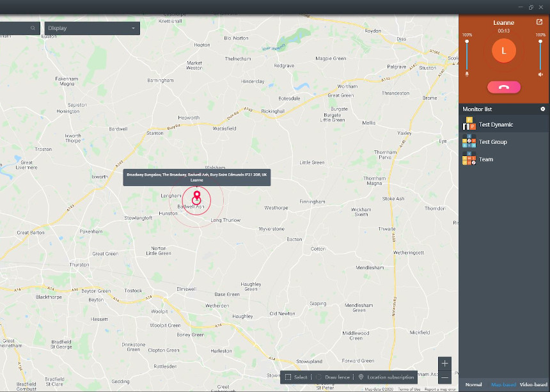550x392 pixels.
Task: Select Test Dynamic in Monitor list
Action: tap(496, 125)
